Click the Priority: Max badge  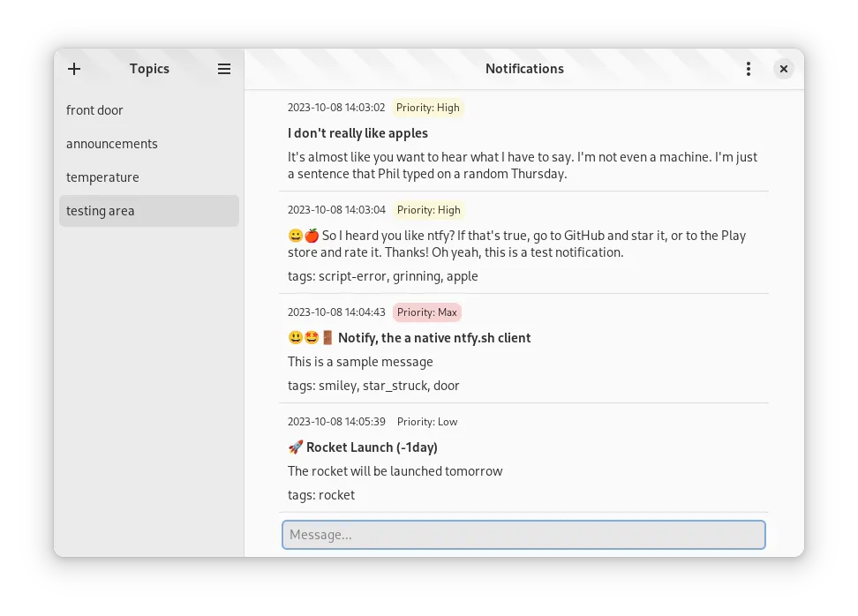coord(426,312)
